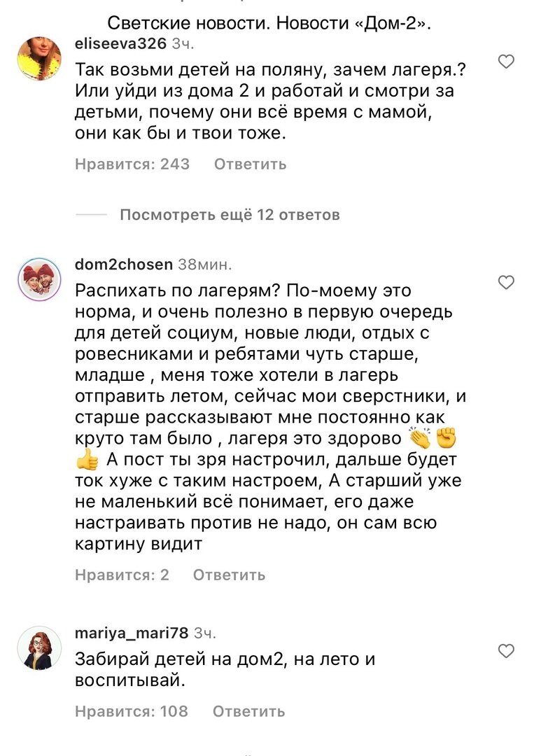Click «Нравится: 108» under mariya_mari78's comment
The height and width of the screenshot is (756, 548).
click(132, 711)
